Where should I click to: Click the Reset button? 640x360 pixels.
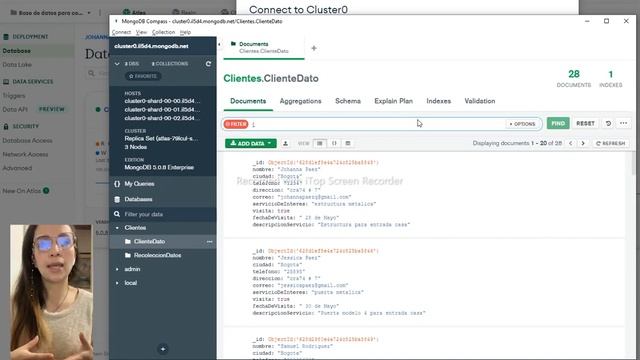click(585, 123)
